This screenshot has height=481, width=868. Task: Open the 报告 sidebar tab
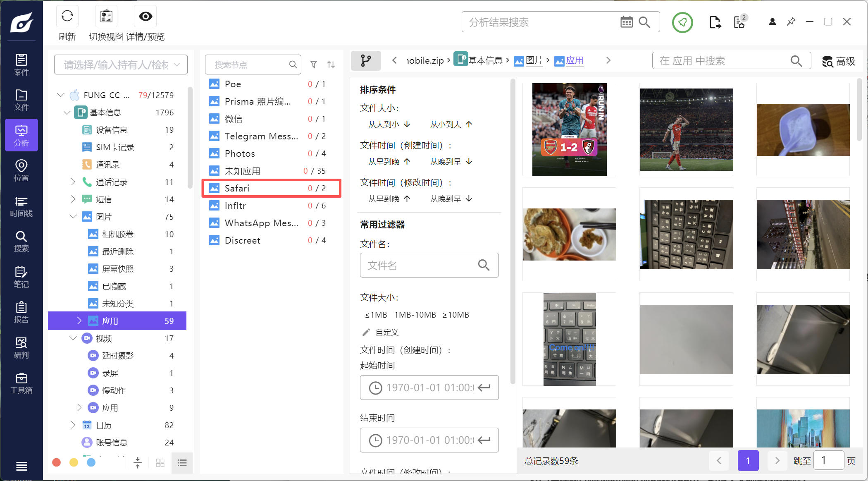coord(21,312)
